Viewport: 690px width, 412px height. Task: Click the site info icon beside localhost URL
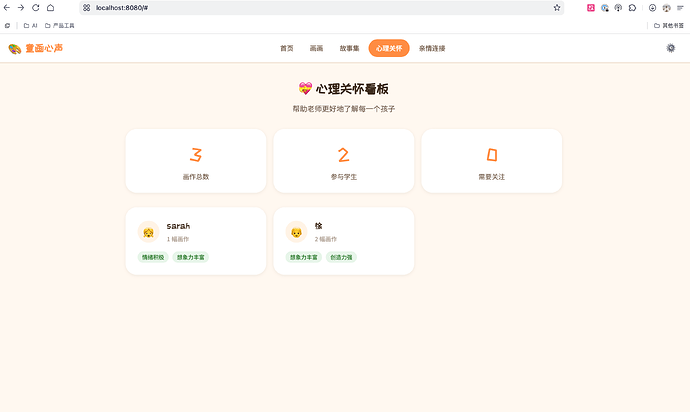[x=87, y=7]
